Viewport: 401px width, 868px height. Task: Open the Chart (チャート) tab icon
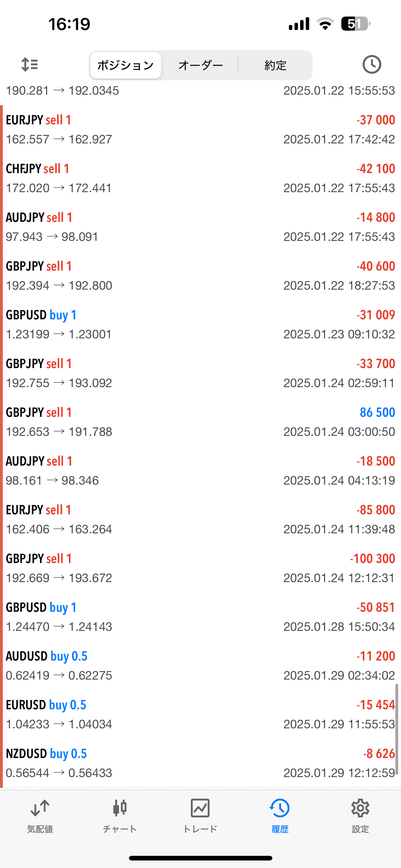[x=120, y=814]
